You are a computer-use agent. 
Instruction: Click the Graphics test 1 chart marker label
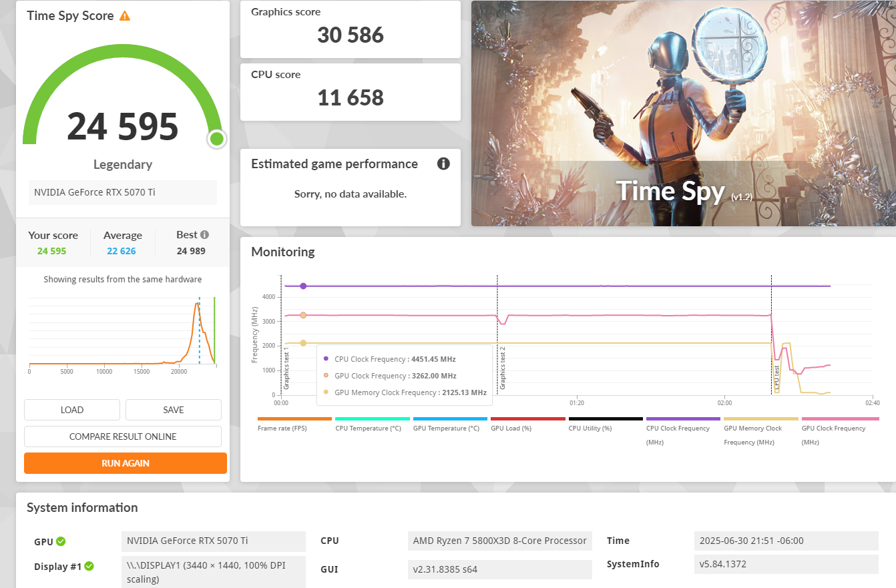click(x=286, y=368)
